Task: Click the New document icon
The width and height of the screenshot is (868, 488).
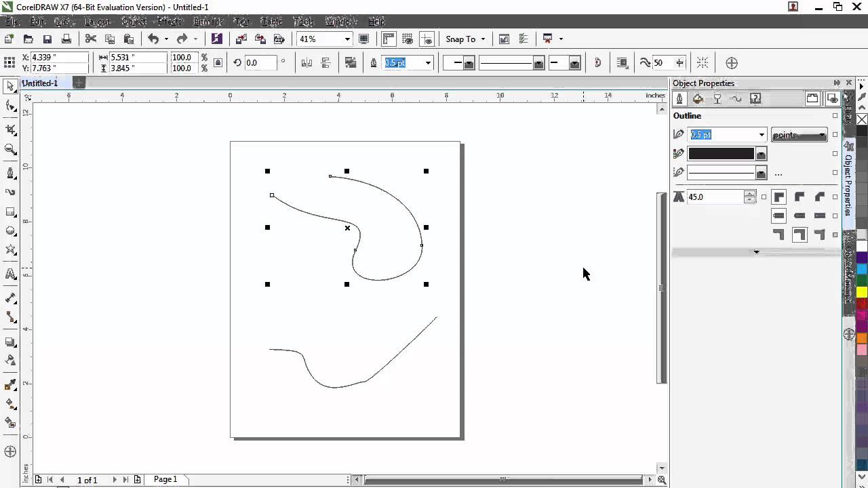Action: pos(9,39)
